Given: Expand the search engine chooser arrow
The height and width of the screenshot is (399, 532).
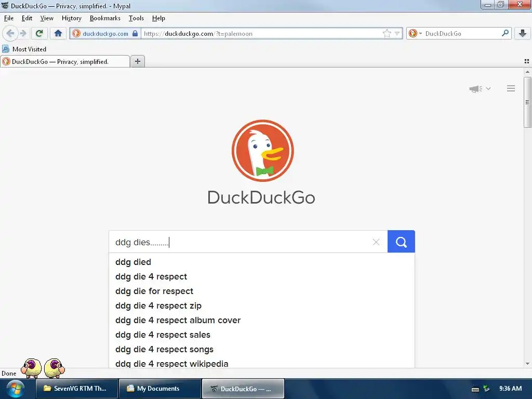Looking at the screenshot, I should 420,34.
